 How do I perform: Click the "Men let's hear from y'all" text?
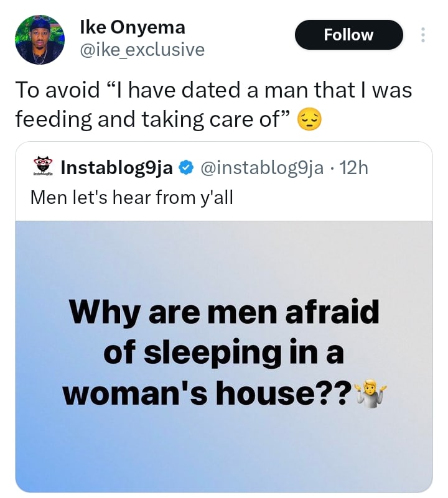(131, 199)
